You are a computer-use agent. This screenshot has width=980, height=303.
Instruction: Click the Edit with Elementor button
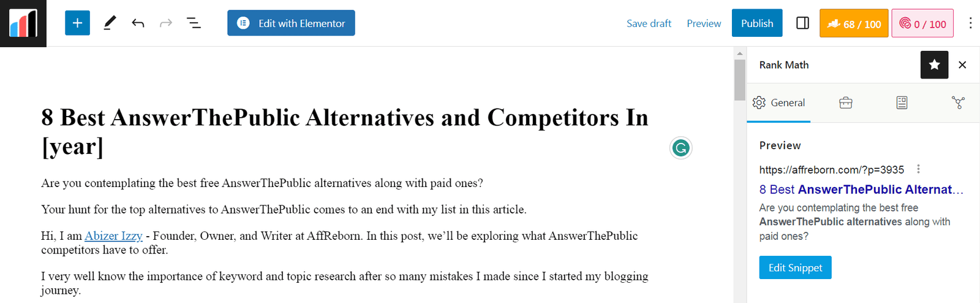click(x=291, y=23)
